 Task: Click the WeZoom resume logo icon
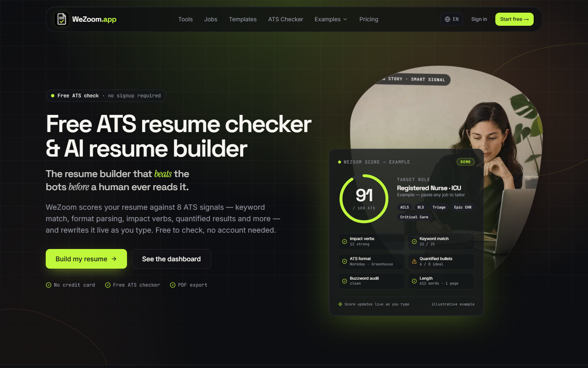(62, 19)
